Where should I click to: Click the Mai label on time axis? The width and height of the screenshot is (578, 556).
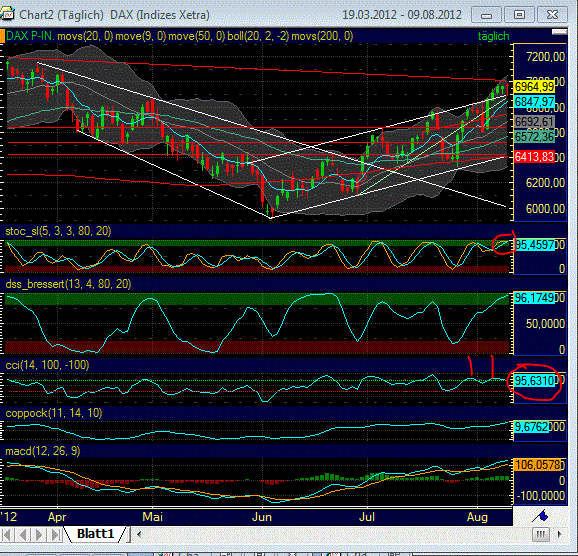pyautogui.click(x=152, y=517)
